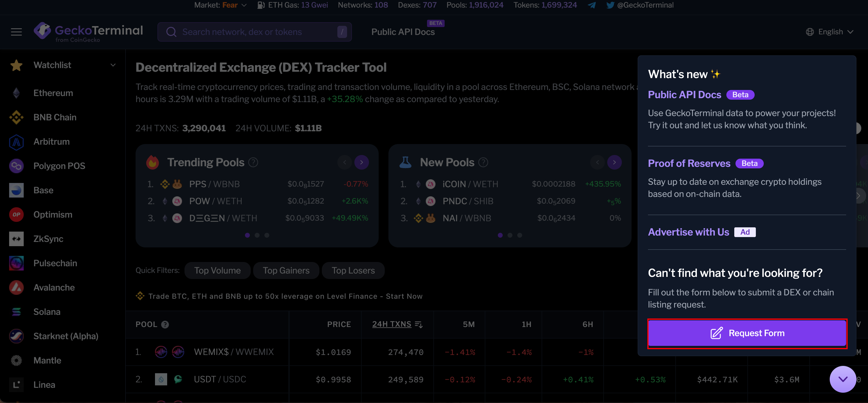Open the Market Fear dropdown

(221, 5)
